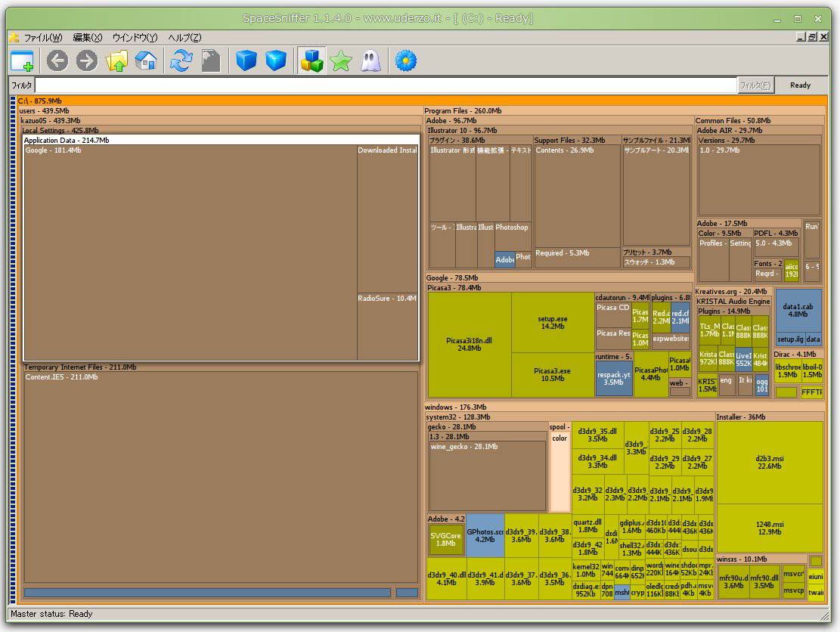The image size is (840, 632).
Task: Toggle the ghost toolbar button
Action: coord(370,60)
